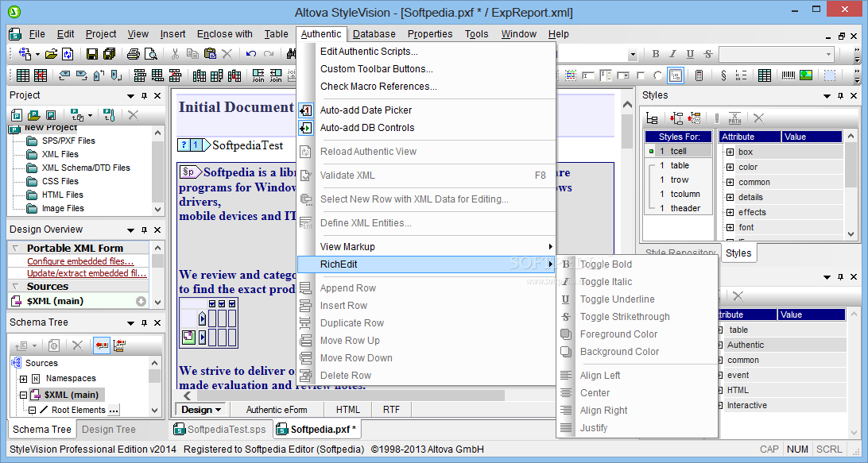The height and width of the screenshot is (463, 868).
Task: Click the Insert Table toolbar icon
Action: (x=23, y=75)
